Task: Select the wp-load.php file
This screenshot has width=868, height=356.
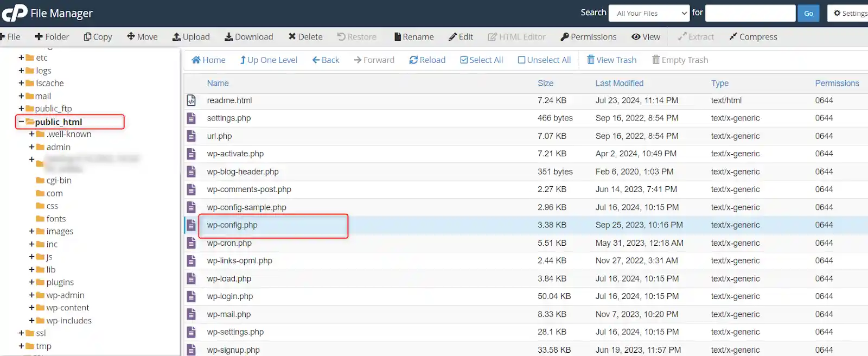Action: (229, 278)
